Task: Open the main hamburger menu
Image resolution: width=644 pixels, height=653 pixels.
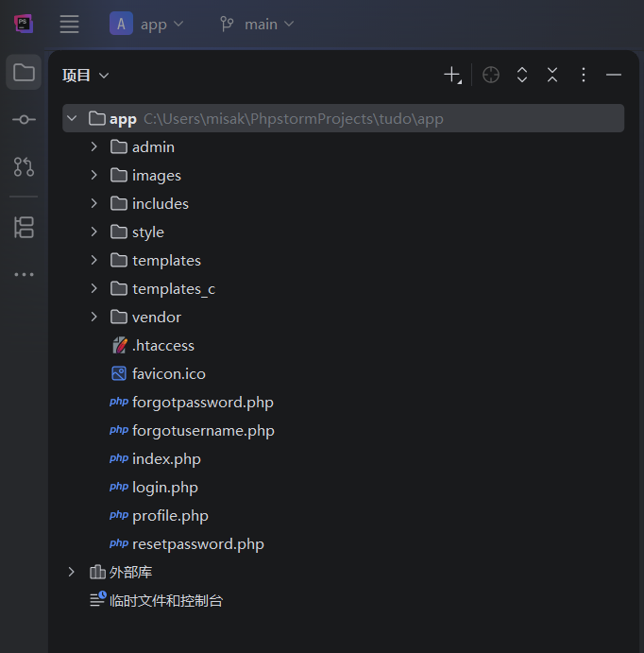Action: pos(69,25)
